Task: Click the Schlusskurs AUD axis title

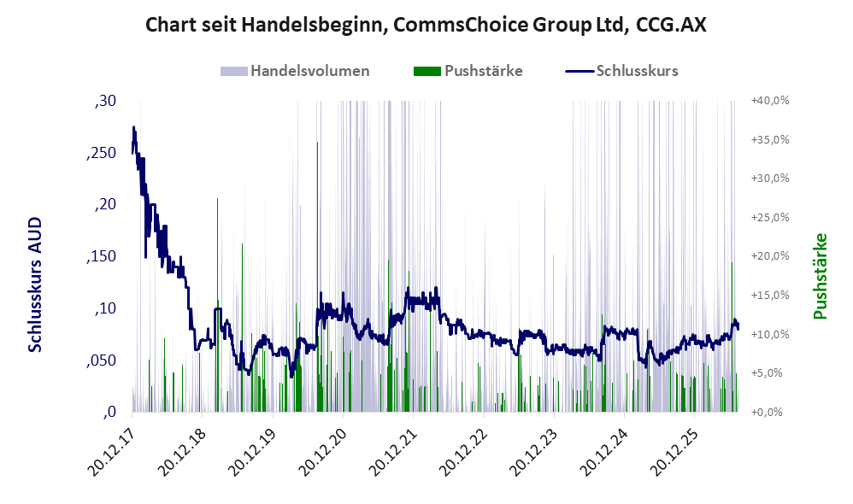Action: point(35,284)
